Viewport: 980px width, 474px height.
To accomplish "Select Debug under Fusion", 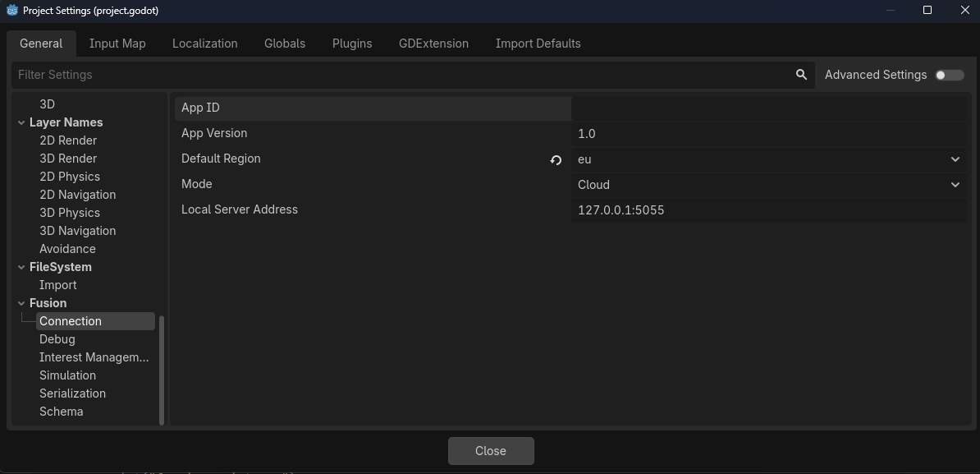I will pyautogui.click(x=57, y=339).
